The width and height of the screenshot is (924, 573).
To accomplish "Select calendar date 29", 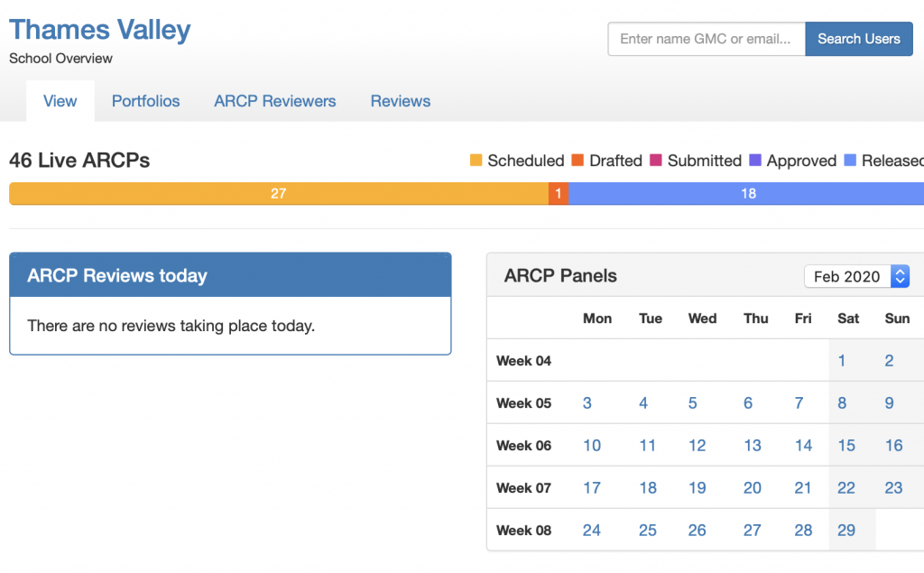I will coord(846,530).
